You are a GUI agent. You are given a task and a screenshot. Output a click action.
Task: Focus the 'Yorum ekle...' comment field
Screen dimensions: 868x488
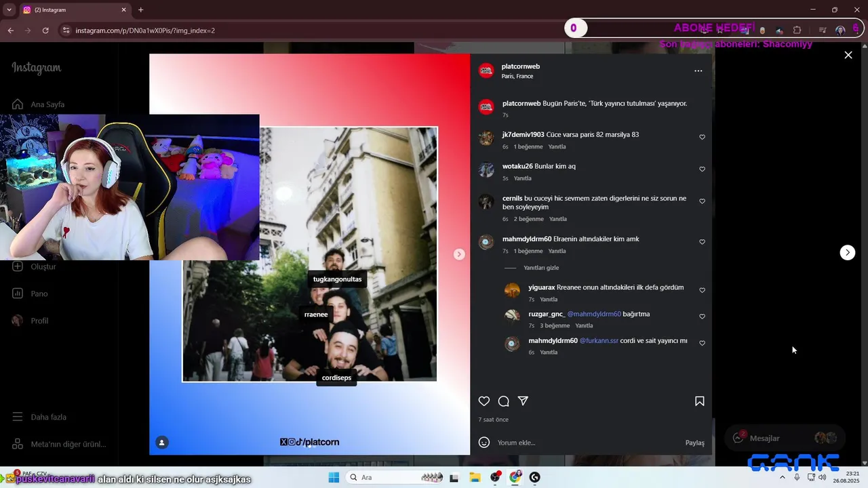pos(587,443)
